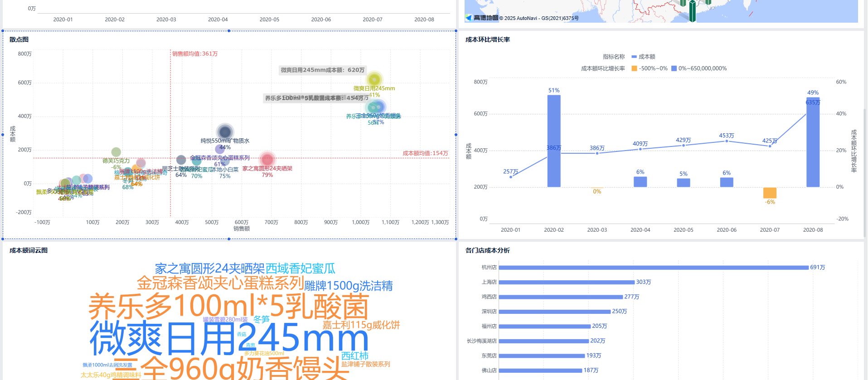868x380 pixels.
Task: Click the green 3D column on the map
Action: point(692,11)
